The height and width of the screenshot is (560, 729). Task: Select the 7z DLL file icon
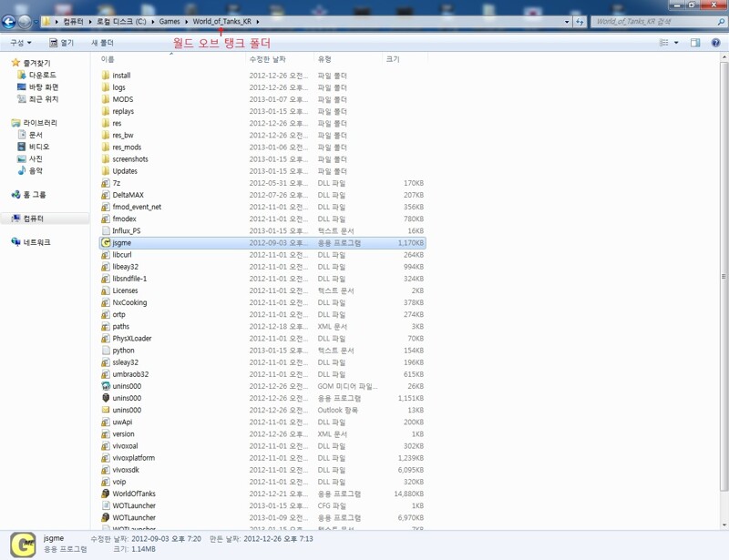[x=106, y=183]
